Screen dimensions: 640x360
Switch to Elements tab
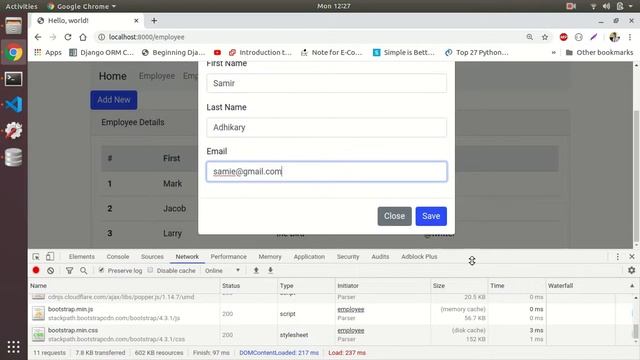click(82, 257)
